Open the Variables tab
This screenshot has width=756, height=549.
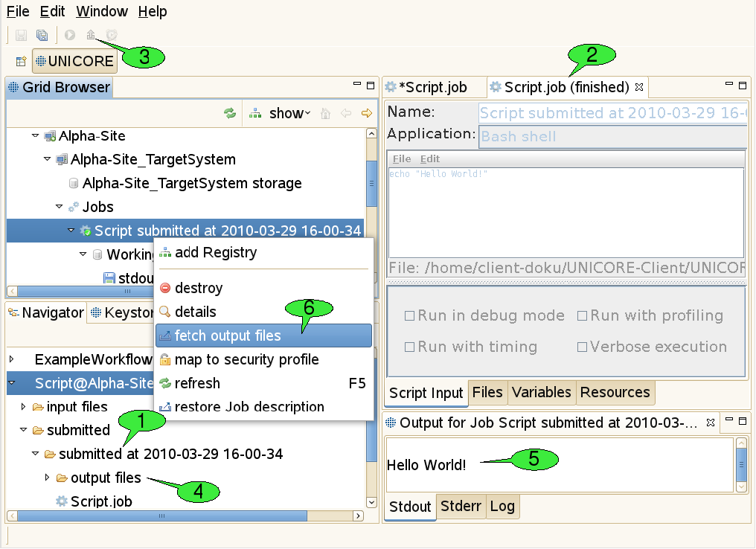542,392
